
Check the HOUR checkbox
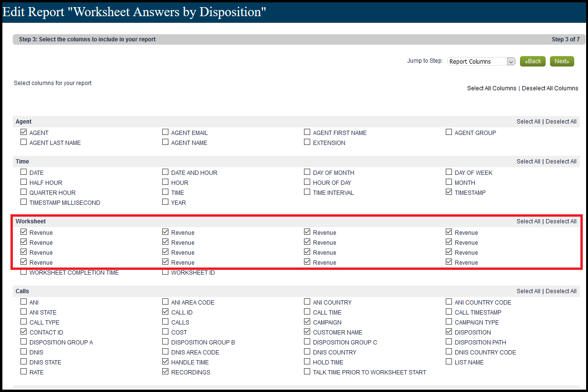[166, 182]
